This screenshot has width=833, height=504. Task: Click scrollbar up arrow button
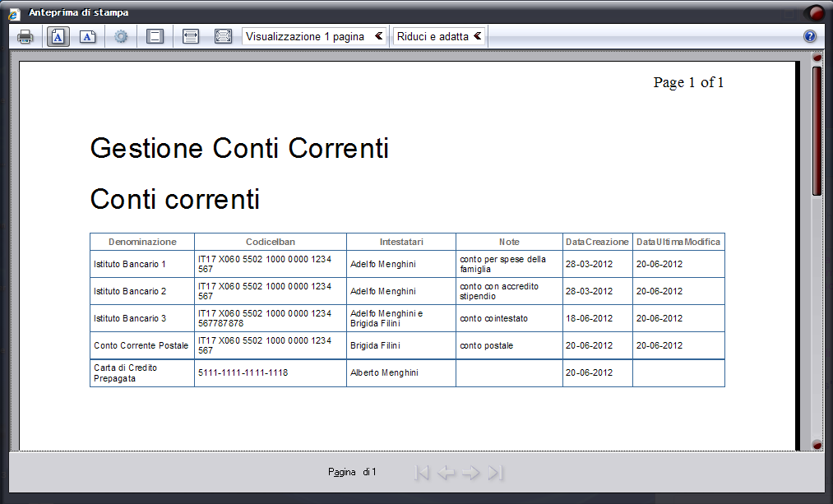(x=817, y=58)
